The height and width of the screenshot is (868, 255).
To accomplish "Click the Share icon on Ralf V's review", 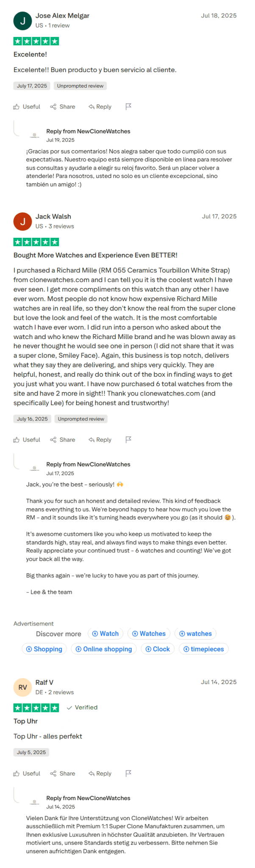I will [x=54, y=773].
